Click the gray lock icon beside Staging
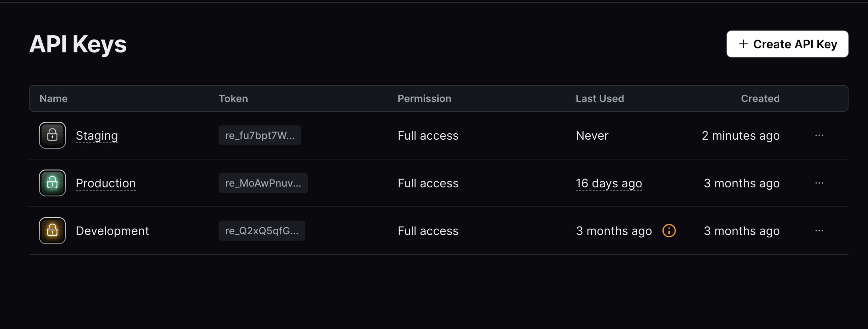This screenshot has height=329, width=868. click(x=52, y=135)
